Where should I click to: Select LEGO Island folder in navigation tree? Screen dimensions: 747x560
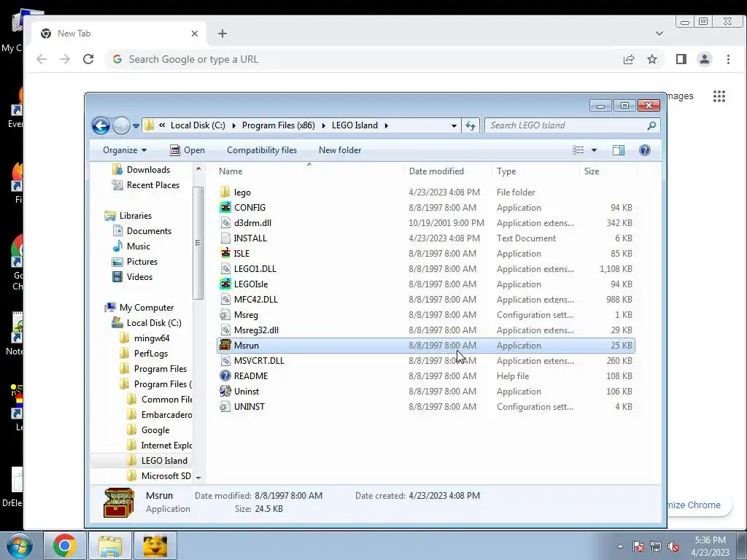164,461
